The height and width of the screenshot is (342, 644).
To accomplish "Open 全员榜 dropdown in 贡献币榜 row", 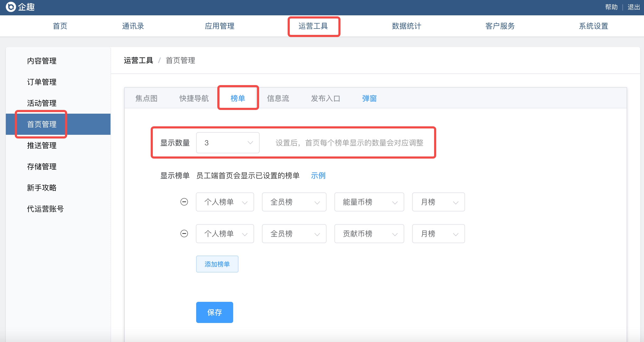I will point(294,234).
